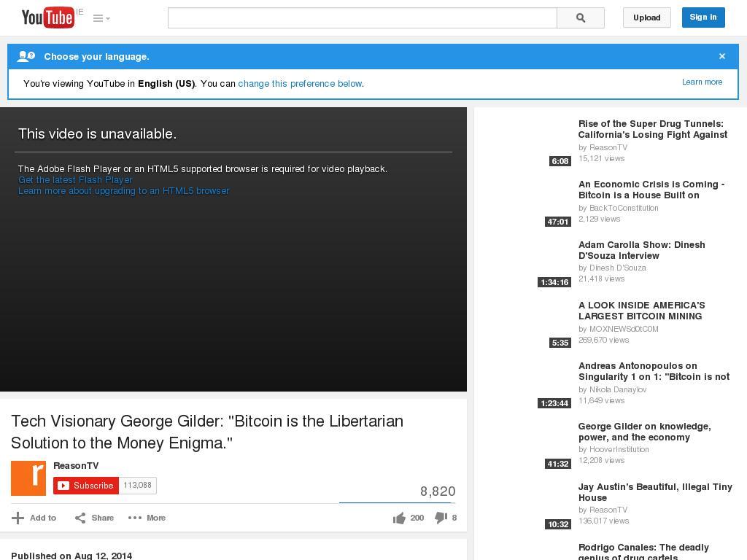The image size is (747, 560).
Task: Focus the YouTube search box
Action: click(362, 17)
